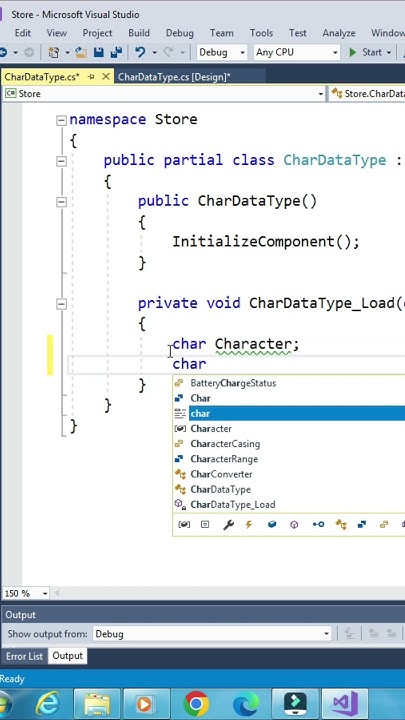The width and height of the screenshot is (405, 720).
Task: Toggle the fields blue block filter in IntelliSense
Action: pos(272,524)
